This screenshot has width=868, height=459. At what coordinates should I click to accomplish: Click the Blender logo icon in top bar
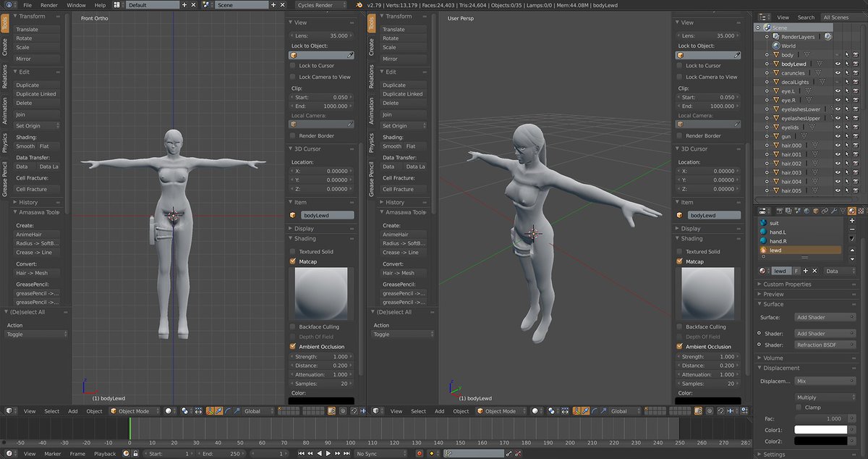coord(359,5)
